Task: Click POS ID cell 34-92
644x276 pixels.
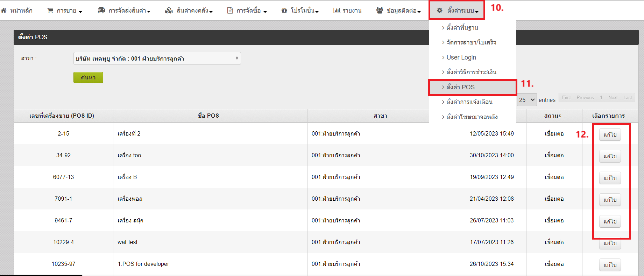Action: [x=63, y=155]
